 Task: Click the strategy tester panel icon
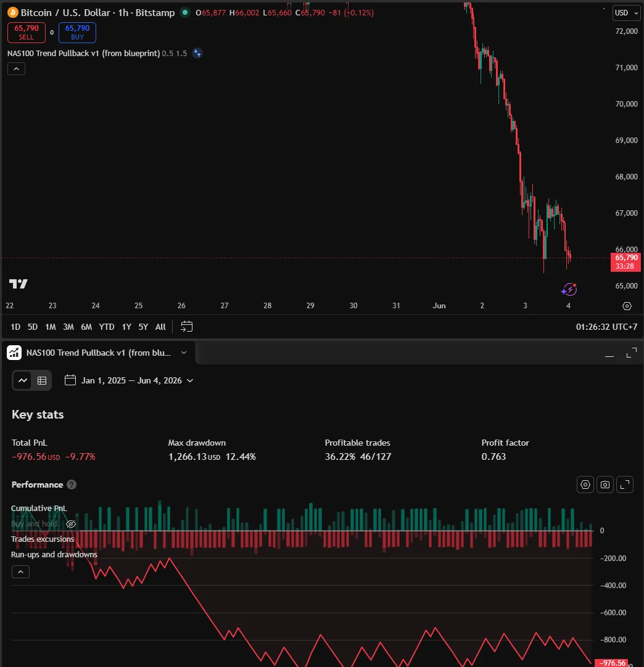tap(14, 353)
